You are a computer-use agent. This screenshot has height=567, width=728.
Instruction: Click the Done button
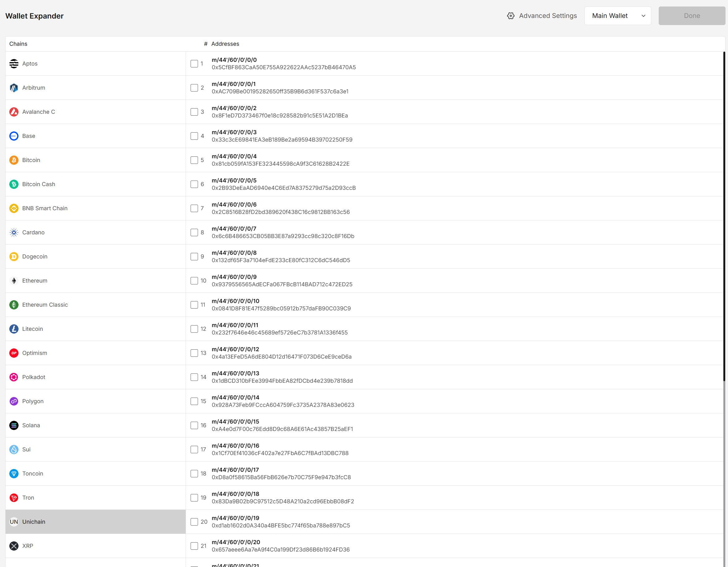point(692,16)
